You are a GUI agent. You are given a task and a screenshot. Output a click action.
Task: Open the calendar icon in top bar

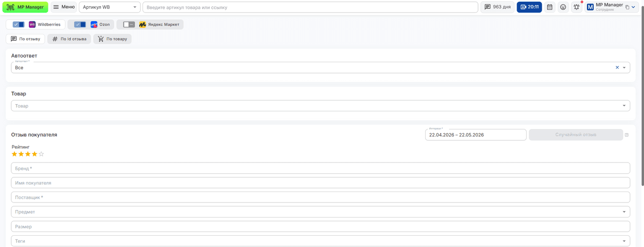[550, 7]
